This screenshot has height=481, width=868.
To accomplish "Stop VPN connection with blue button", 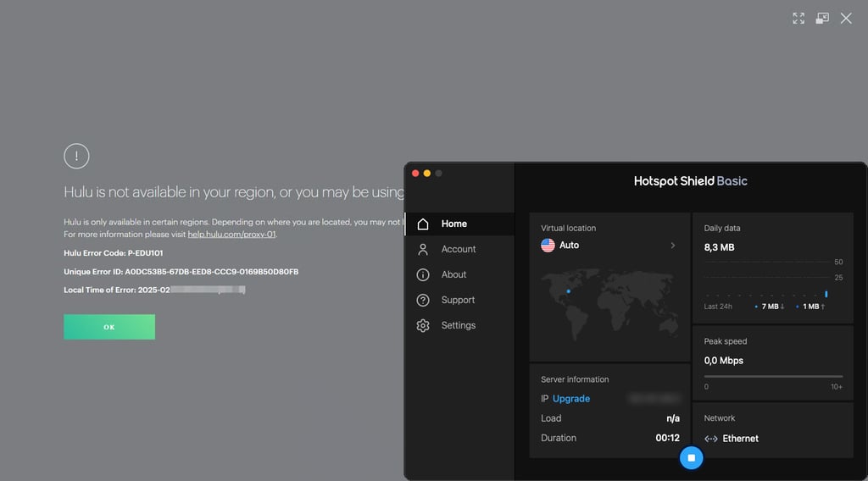I will (691, 458).
